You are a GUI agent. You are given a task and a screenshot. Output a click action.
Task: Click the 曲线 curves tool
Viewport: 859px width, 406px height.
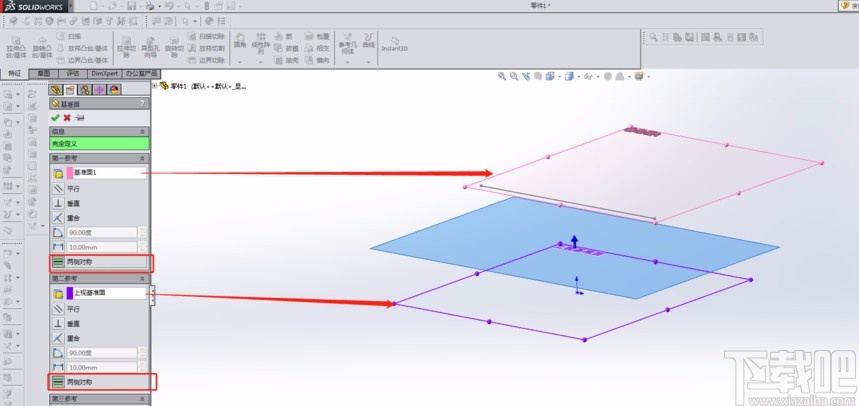pos(369,41)
